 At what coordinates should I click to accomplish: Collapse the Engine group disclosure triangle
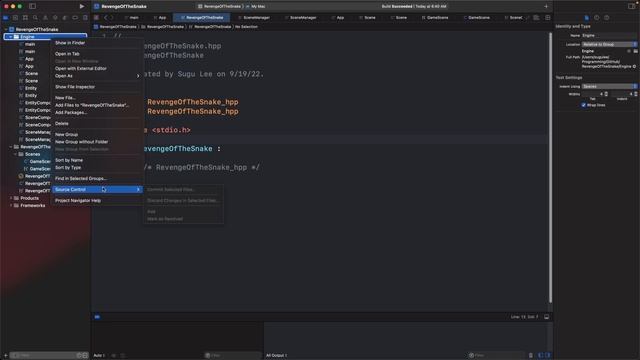(10, 37)
